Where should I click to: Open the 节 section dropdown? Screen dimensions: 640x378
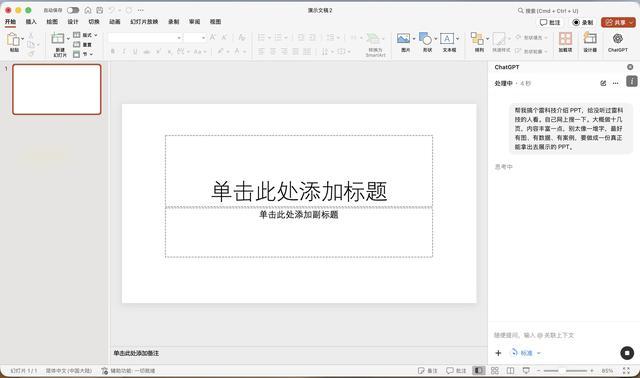(83, 54)
